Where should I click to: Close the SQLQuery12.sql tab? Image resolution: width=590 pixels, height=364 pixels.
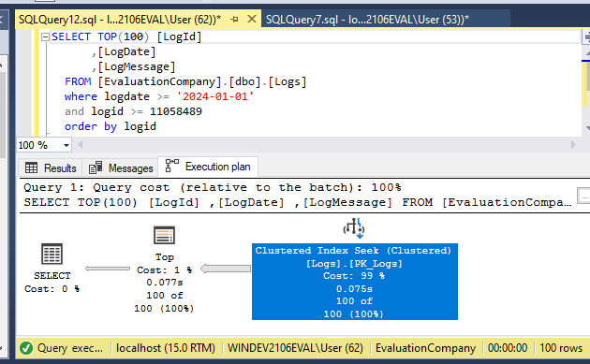pyautogui.click(x=252, y=19)
